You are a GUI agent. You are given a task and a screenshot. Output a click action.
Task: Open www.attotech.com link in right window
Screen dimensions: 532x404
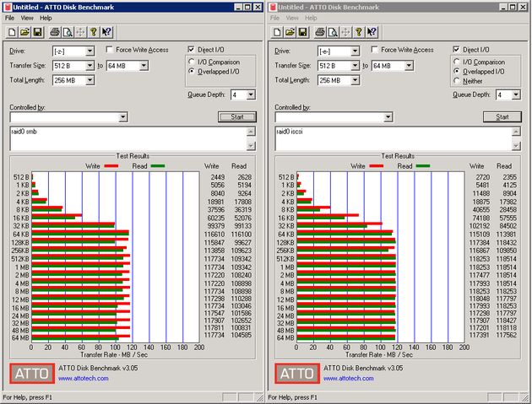(349, 378)
